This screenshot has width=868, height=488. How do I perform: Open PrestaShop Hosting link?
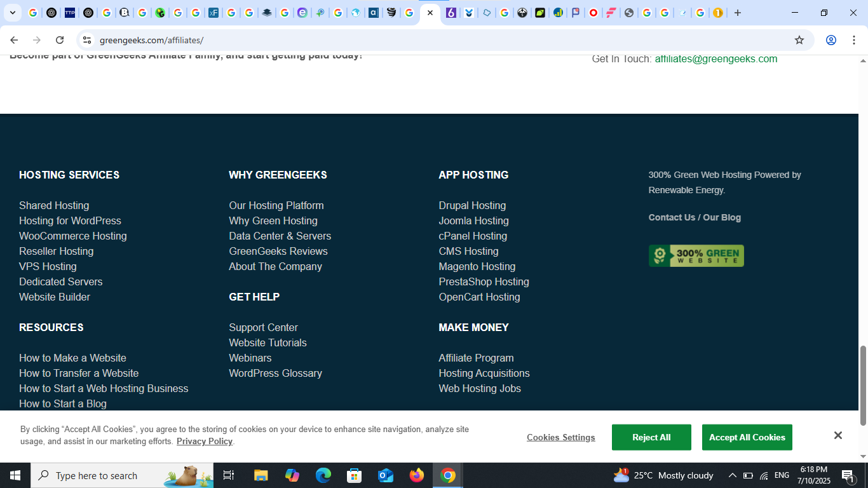click(484, 281)
